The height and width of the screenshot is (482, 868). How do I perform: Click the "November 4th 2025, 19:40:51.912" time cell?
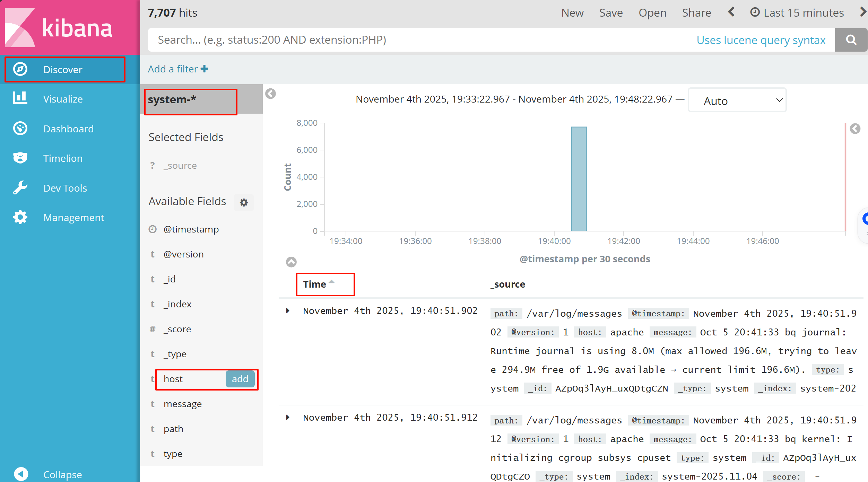390,417
